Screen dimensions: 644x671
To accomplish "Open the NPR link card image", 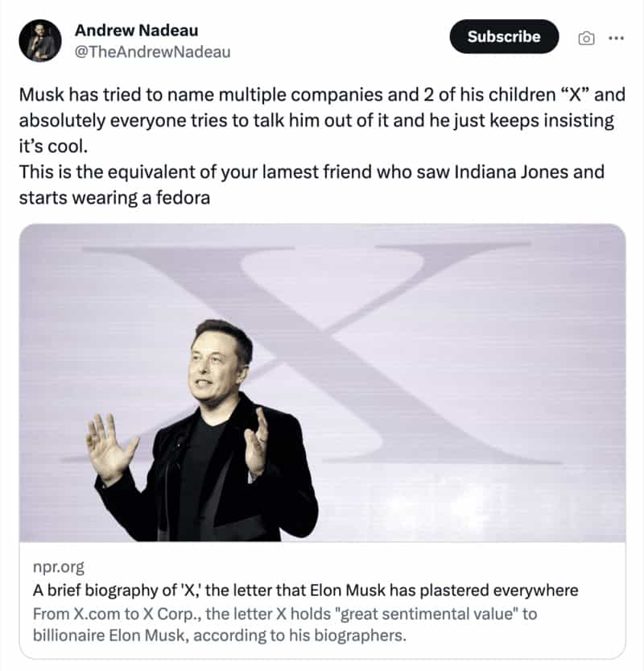I will click(x=322, y=383).
